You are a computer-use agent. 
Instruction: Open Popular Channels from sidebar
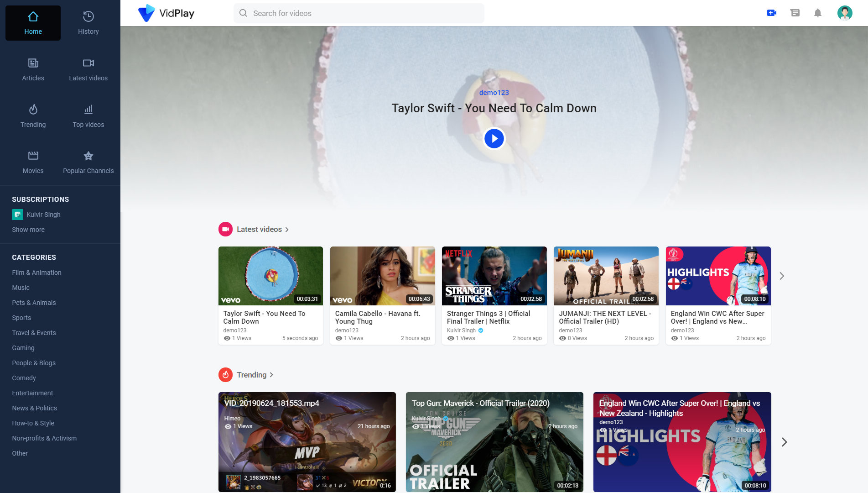click(88, 163)
